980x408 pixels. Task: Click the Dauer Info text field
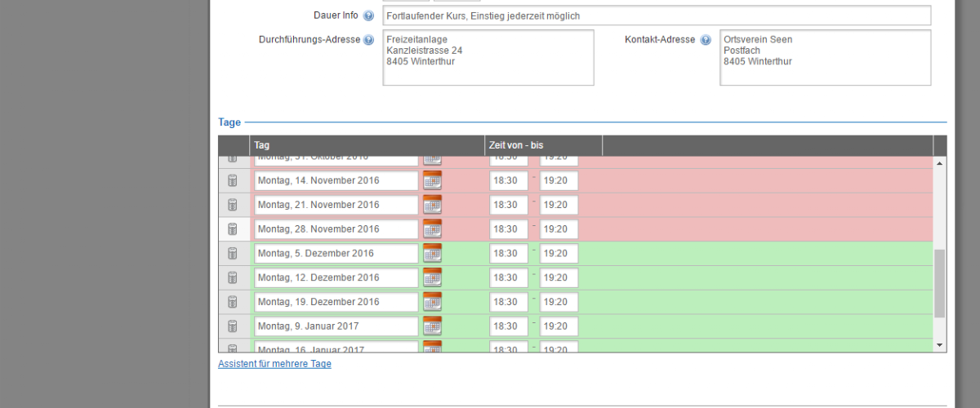656,16
